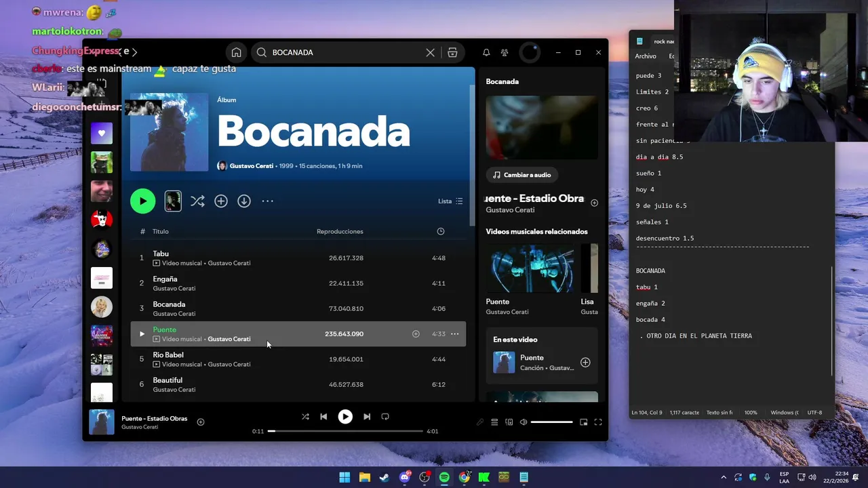Screen dimensions: 868x488
Task: Open the playback queue
Action: (494, 422)
